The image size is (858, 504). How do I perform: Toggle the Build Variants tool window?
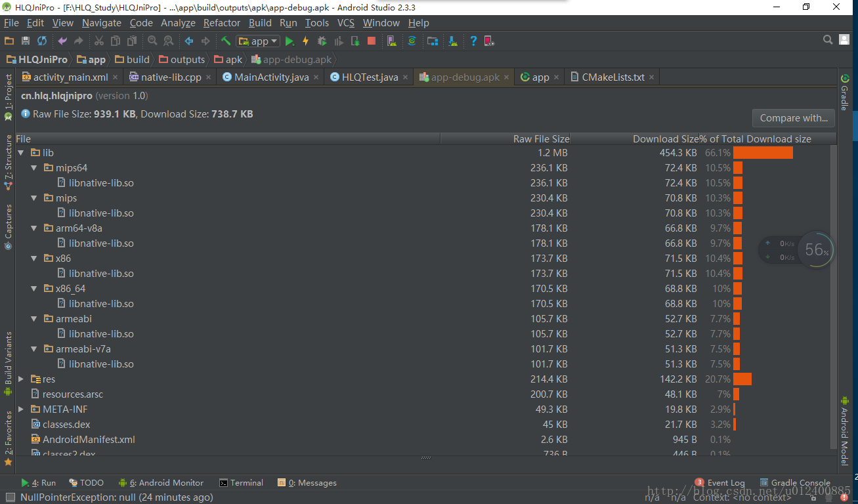point(9,363)
